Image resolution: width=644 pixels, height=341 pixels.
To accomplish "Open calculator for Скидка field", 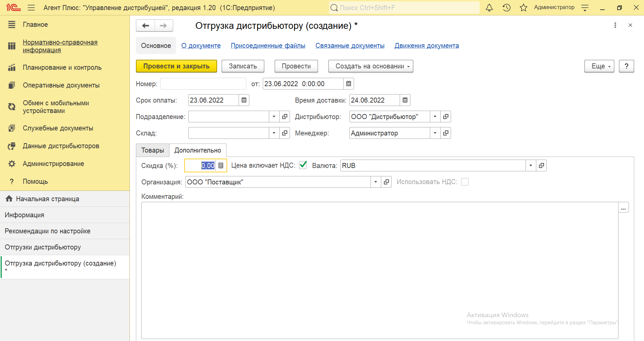I will tap(221, 166).
